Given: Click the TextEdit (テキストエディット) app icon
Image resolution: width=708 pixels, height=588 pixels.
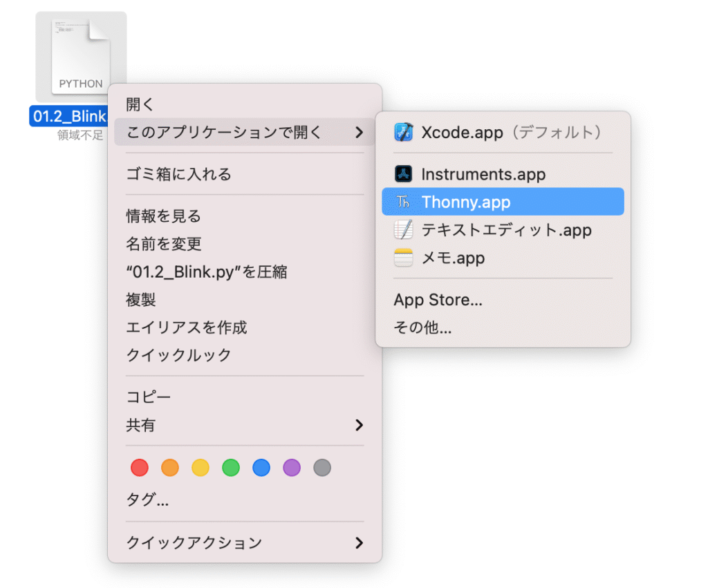Looking at the screenshot, I should point(403,229).
